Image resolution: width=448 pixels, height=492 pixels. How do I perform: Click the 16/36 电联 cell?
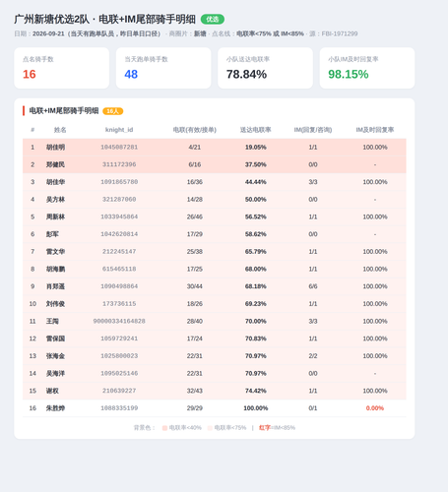pos(195,182)
